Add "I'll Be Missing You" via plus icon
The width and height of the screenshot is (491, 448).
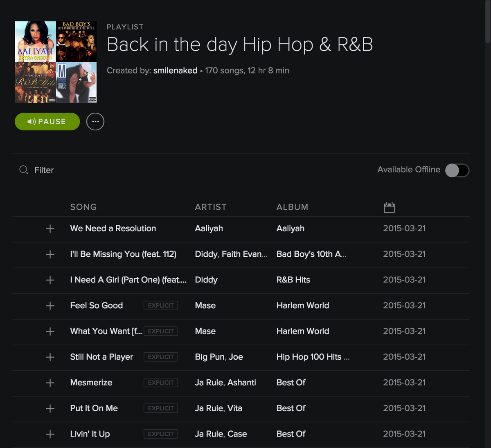click(50, 254)
